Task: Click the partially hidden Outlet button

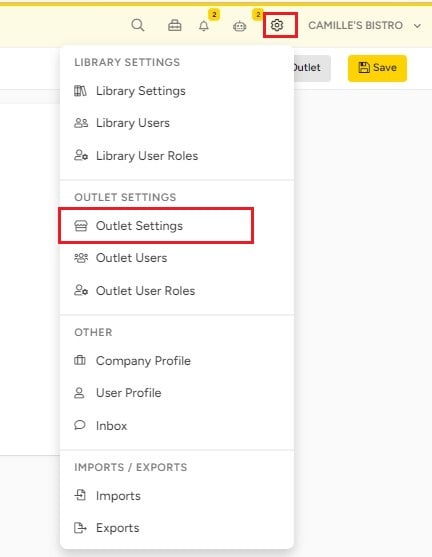Action: pyautogui.click(x=312, y=68)
